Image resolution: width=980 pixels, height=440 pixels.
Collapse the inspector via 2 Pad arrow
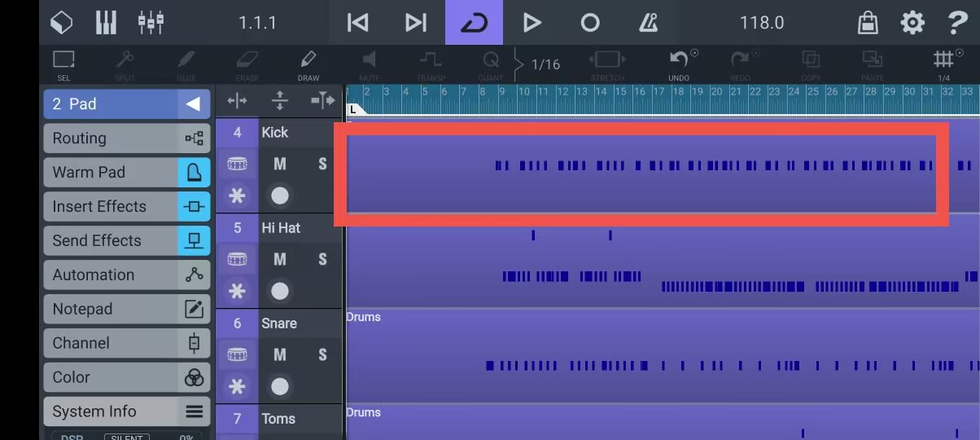pyautogui.click(x=194, y=104)
